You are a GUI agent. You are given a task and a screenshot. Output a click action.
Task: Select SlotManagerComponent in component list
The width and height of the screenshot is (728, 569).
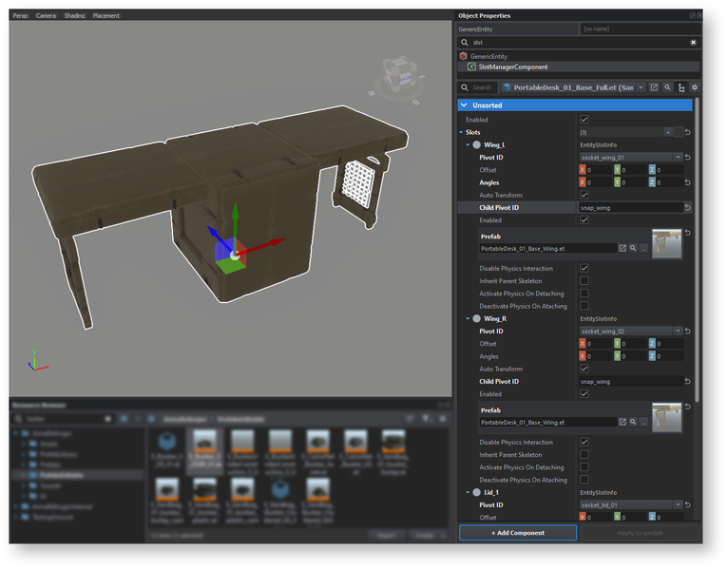[x=512, y=67]
